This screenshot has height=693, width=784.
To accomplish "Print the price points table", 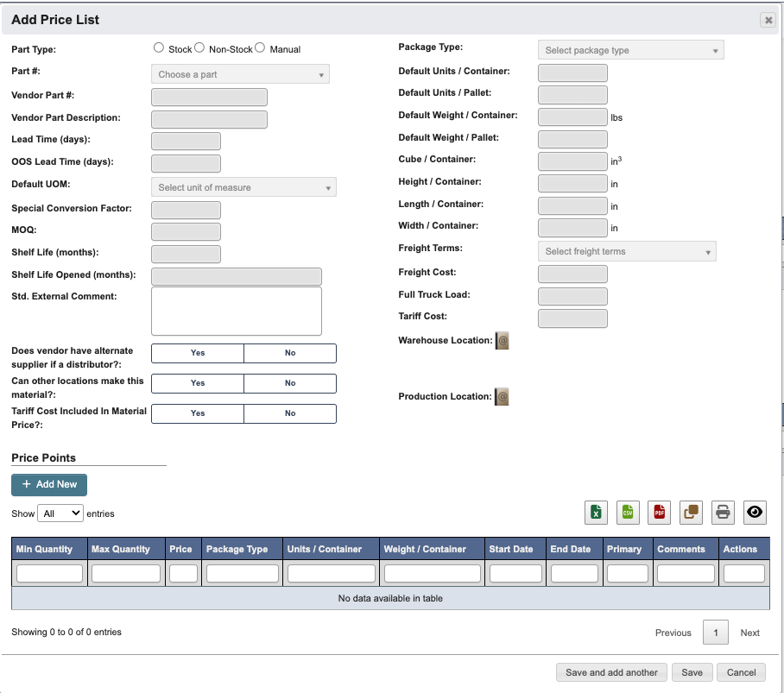I will pos(723,512).
